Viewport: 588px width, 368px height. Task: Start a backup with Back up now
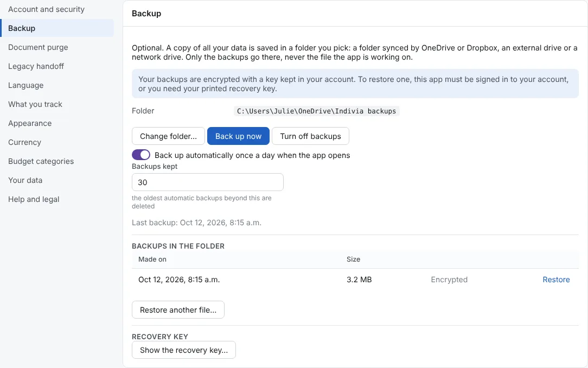click(239, 136)
